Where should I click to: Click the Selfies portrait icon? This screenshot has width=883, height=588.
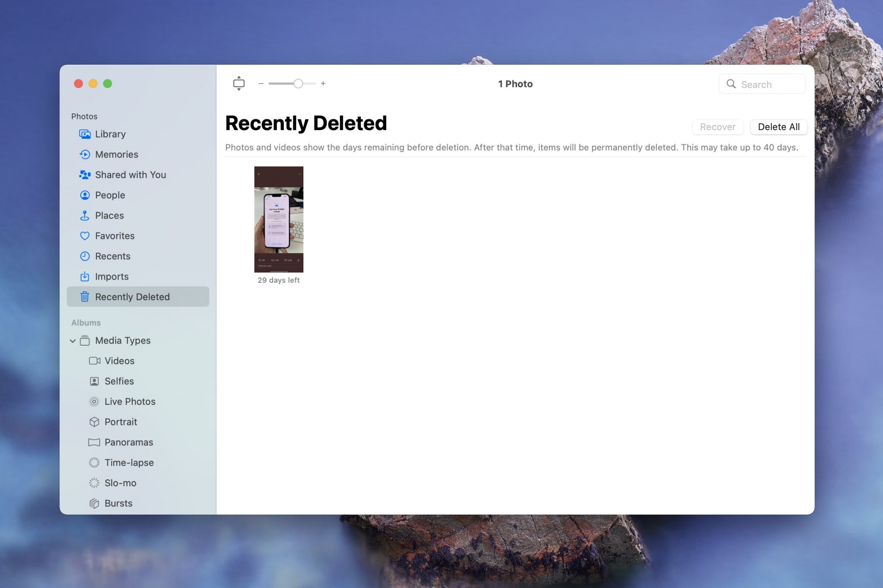[x=94, y=381]
